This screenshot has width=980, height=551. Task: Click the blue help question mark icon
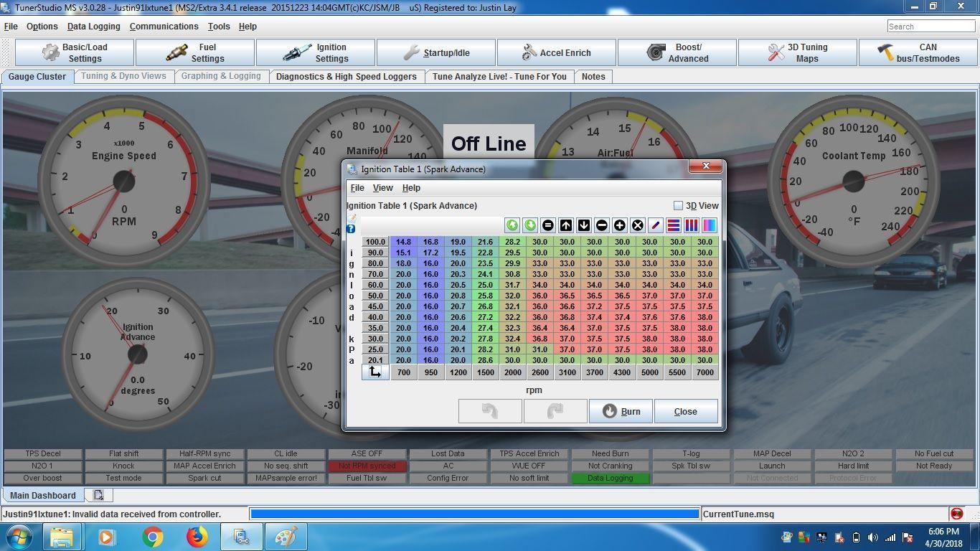[351, 229]
